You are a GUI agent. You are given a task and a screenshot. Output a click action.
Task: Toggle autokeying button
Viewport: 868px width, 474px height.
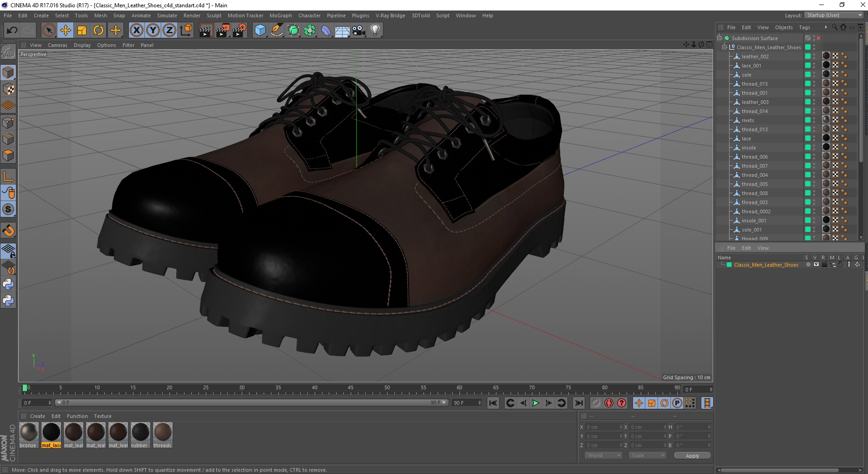[x=609, y=403]
